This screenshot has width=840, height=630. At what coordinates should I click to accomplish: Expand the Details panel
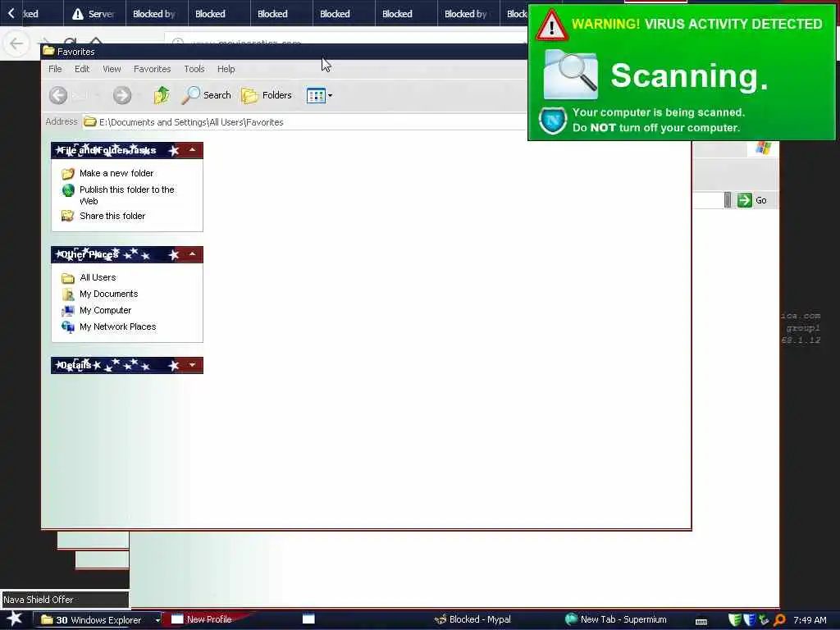pyautogui.click(x=192, y=365)
